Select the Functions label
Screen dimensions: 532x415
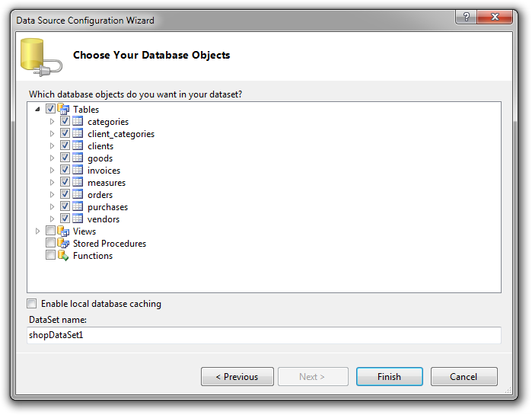pos(93,256)
